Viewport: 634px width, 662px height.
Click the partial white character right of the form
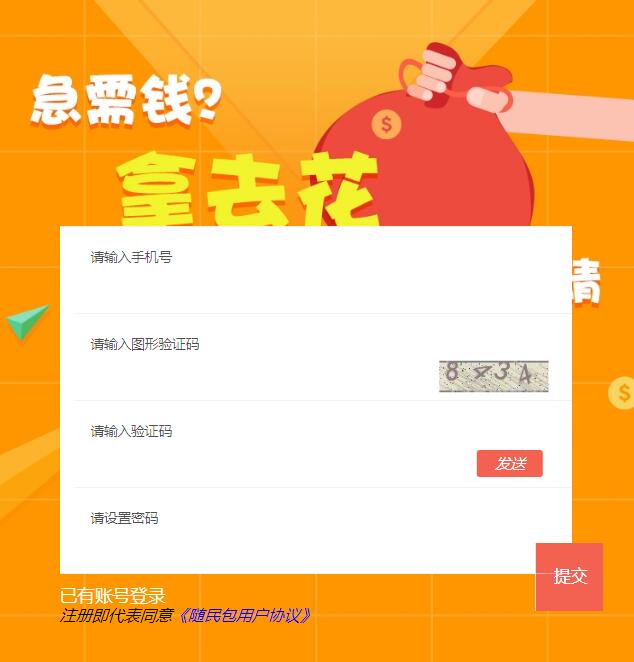[586, 281]
